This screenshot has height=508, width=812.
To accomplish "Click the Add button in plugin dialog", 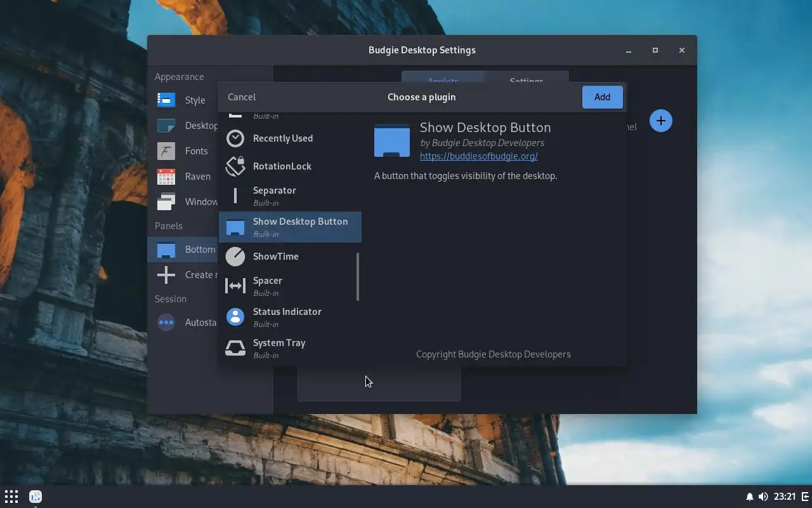I will 602,97.
